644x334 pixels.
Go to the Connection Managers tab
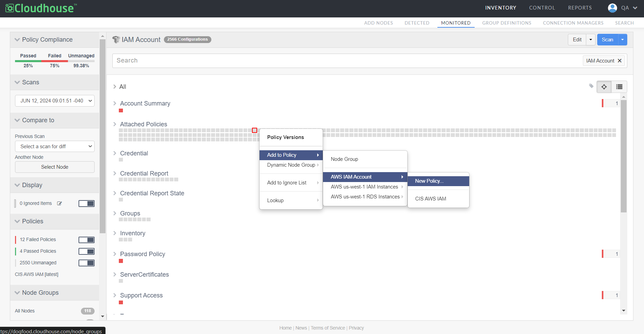[x=573, y=23]
